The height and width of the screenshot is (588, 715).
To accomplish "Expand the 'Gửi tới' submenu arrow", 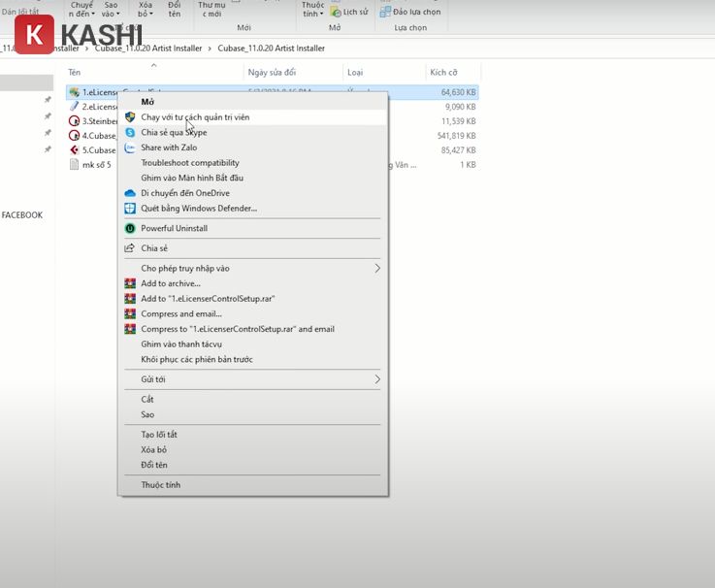I will click(x=377, y=379).
